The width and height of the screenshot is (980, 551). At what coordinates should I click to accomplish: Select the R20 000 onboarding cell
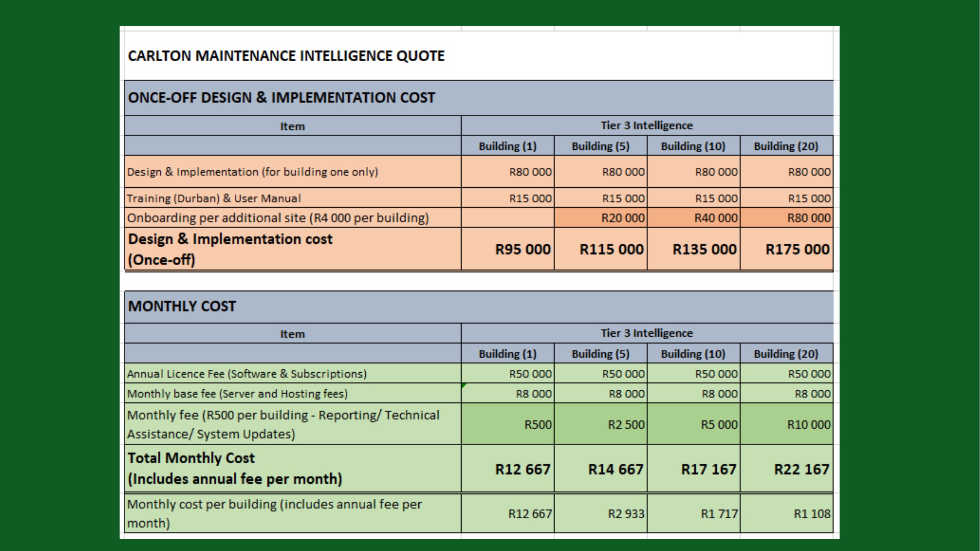[601, 218]
